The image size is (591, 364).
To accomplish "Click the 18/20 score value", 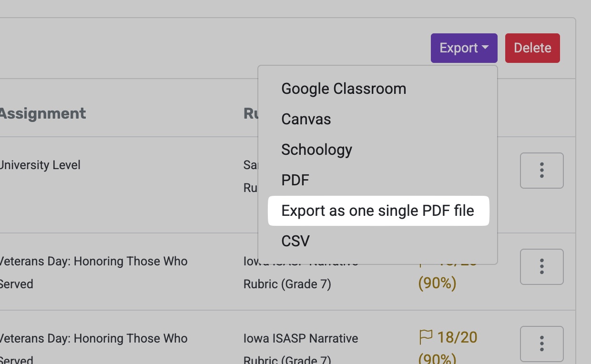I will point(457,337).
